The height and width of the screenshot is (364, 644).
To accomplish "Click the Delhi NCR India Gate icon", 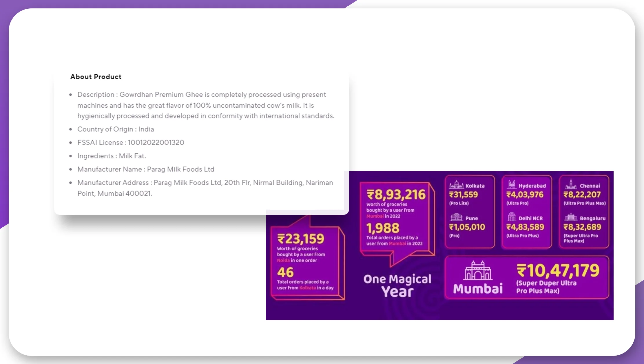I will (x=512, y=217).
